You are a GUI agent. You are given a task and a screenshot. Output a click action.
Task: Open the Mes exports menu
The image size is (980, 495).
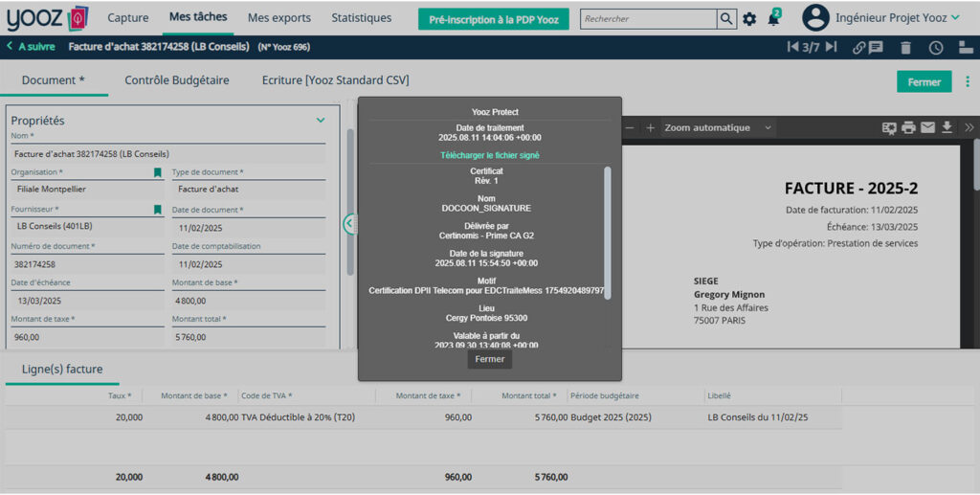coord(279,18)
